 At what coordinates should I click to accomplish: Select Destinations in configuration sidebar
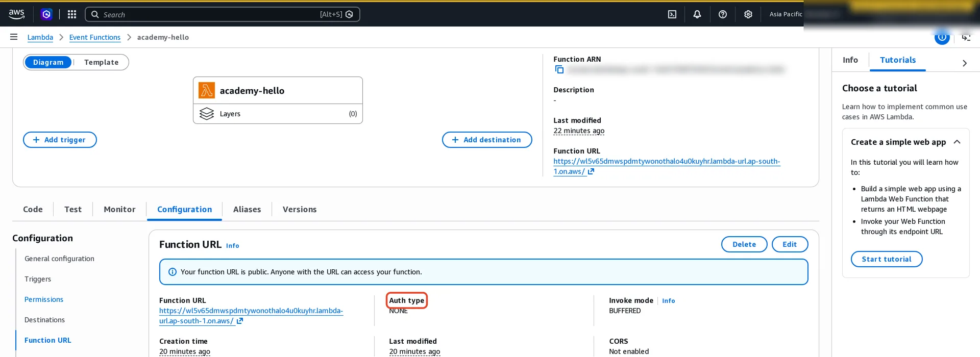click(x=44, y=320)
